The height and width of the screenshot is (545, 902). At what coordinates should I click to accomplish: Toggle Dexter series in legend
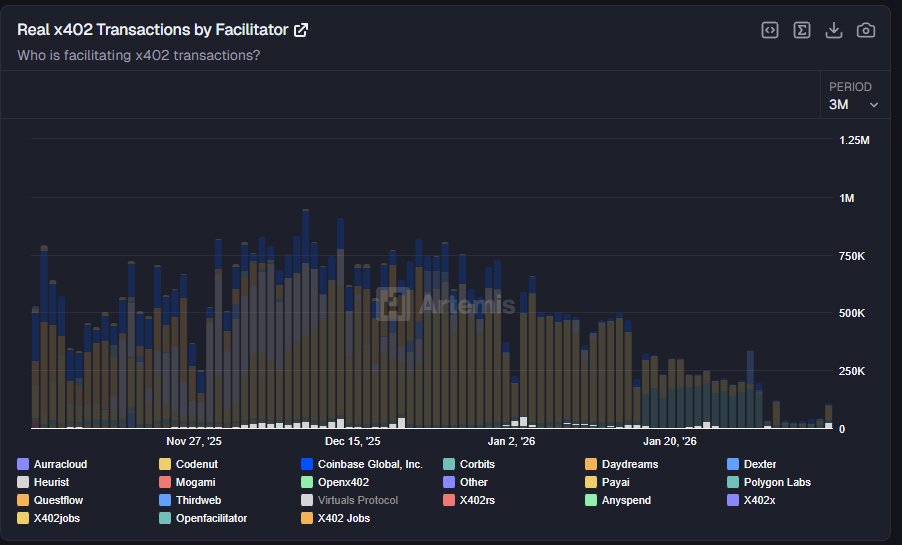point(752,464)
